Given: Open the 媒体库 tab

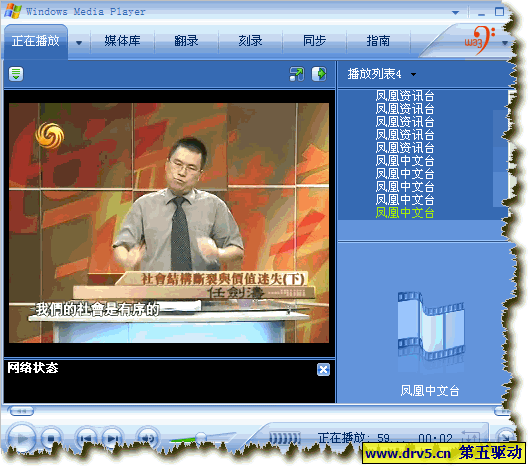Looking at the screenshot, I should click(122, 41).
